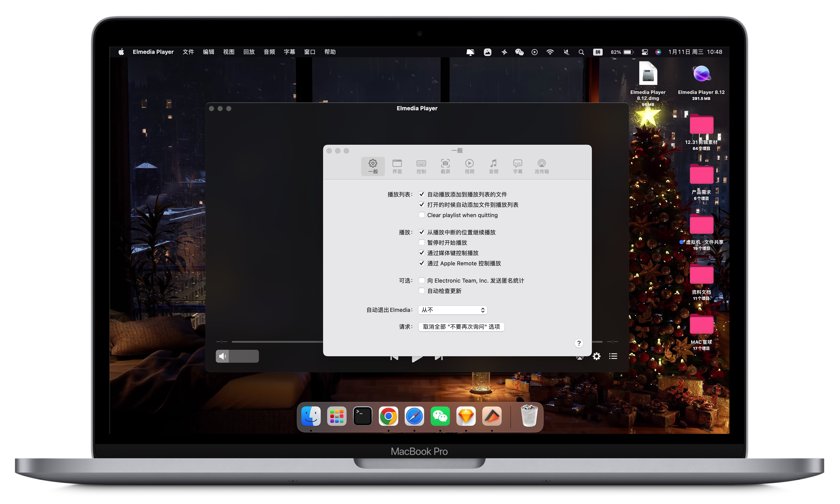
Task: Activate Siri from menu bar
Action: tap(658, 52)
